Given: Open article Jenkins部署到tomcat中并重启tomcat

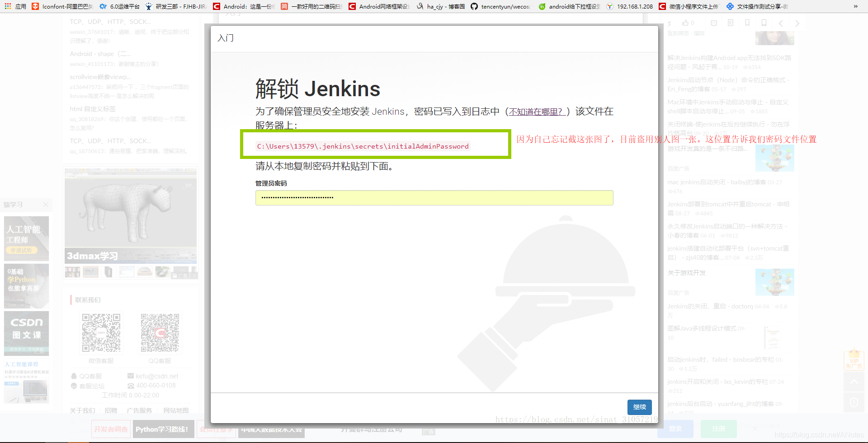Looking at the screenshot, I should (x=728, y=209).
